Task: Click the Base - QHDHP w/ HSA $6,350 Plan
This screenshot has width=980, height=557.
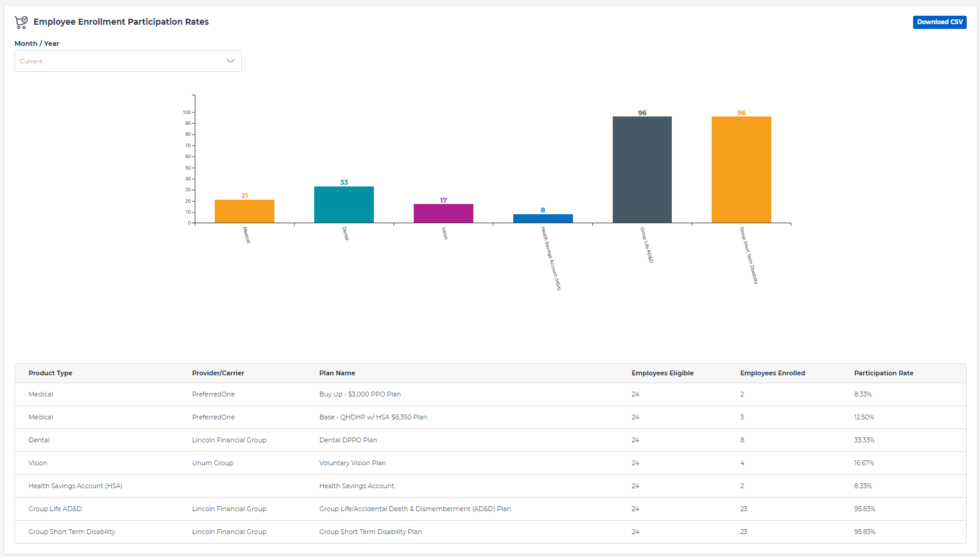Action: [373, 417]
